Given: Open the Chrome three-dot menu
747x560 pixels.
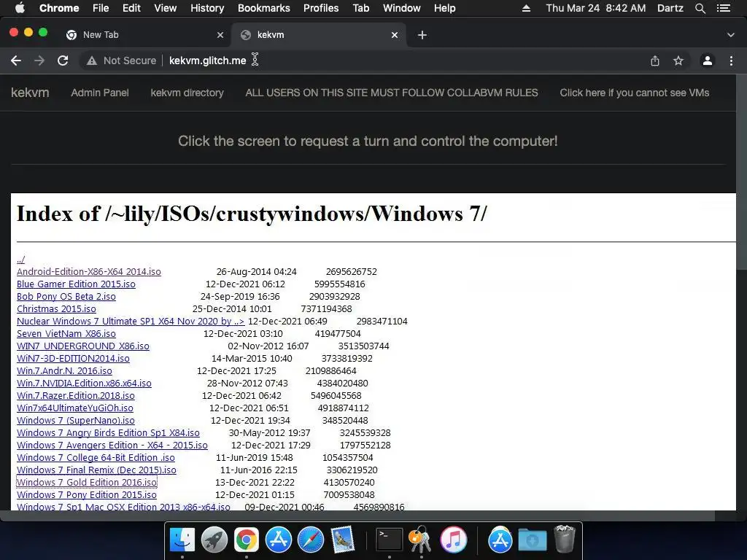Looking at the screenshot, I should tap(731, 61).
